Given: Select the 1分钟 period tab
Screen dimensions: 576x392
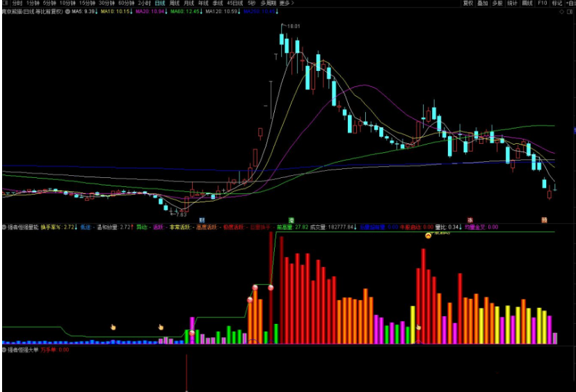Looking at the screenshot, I should pyautogui.click(x=33, y=3).
